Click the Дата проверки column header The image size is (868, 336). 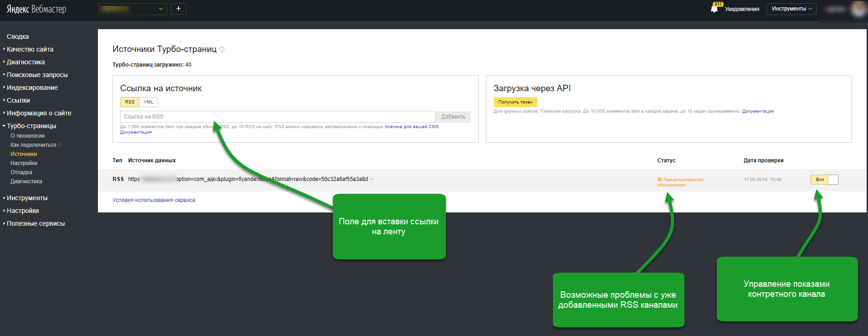[x=764, y=160]
